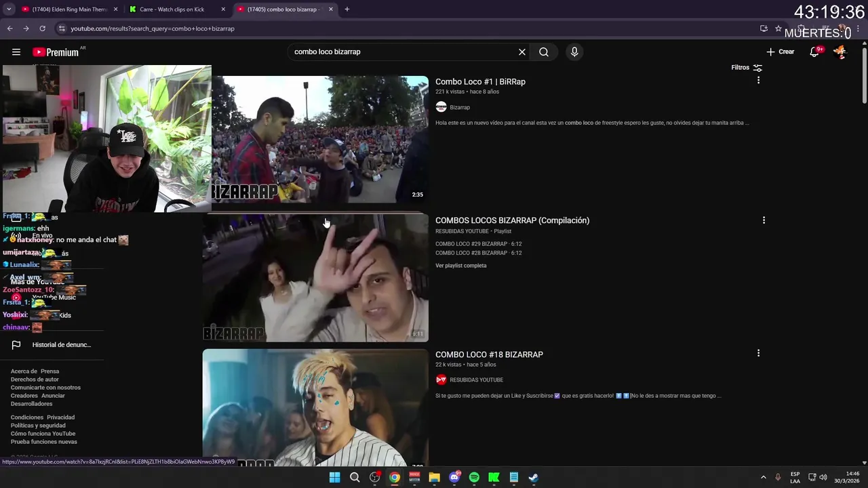Image resolution: width=868 pixels, height=488 pixels.
Task: Select the combo loco bizarrap tab
Action: (x=285, y=9)
